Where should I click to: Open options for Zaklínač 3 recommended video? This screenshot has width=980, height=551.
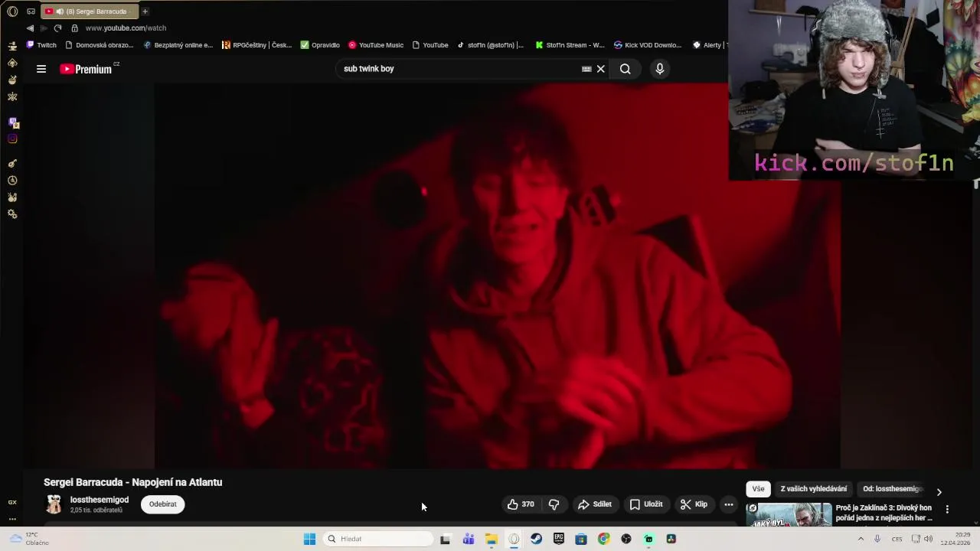(947, 509)
